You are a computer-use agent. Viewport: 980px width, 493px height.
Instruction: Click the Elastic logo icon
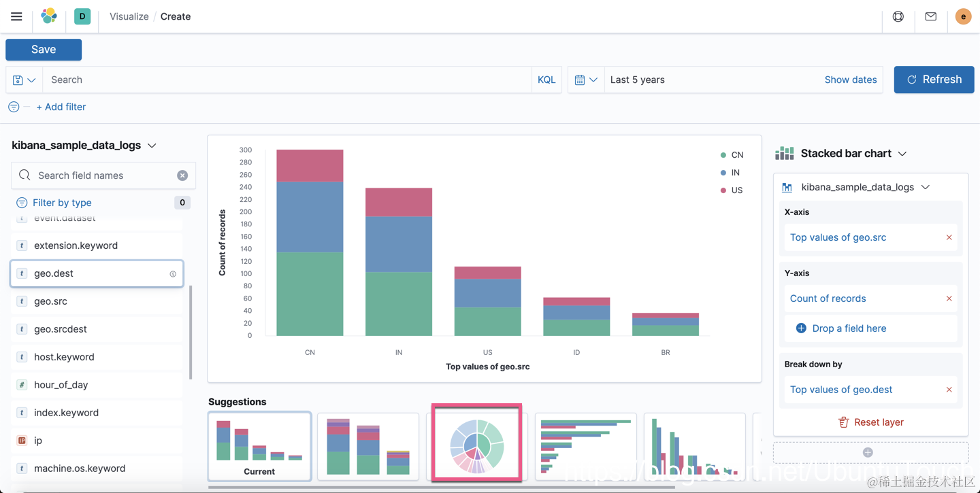tap(49, 16)
